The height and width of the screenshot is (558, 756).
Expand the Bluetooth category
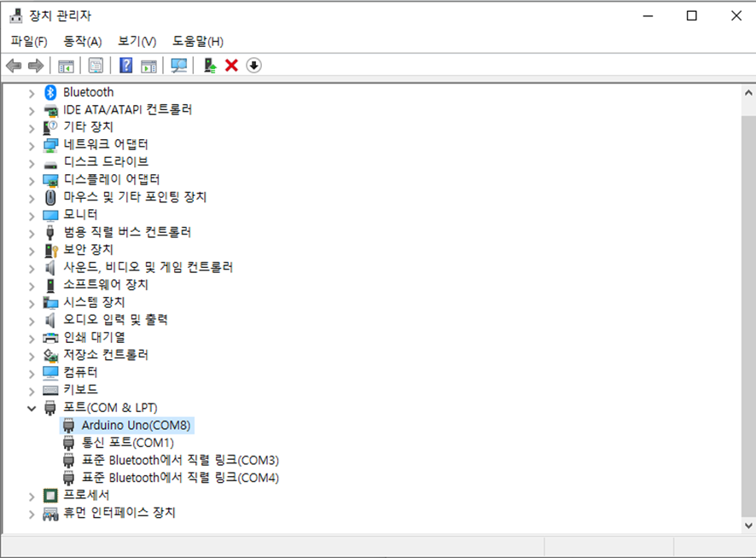tap(32, 93)
